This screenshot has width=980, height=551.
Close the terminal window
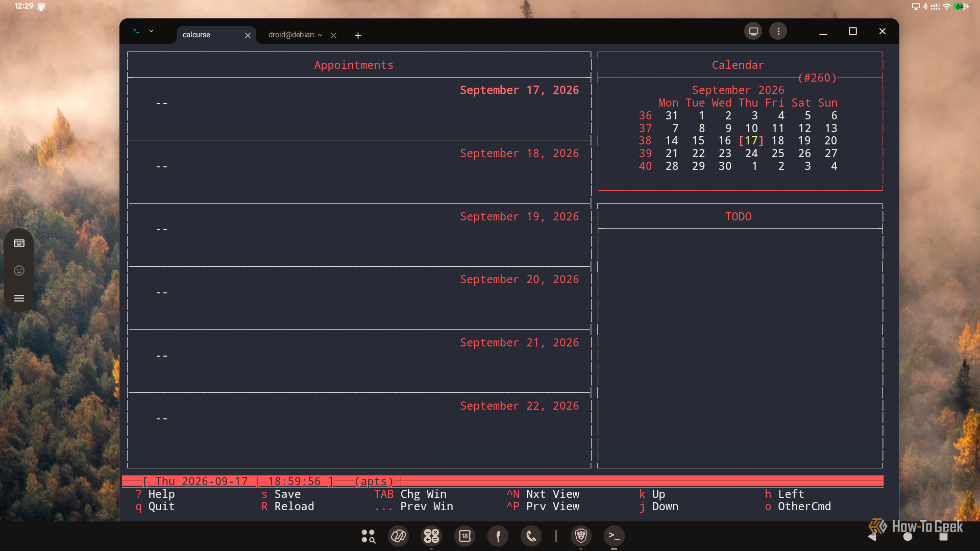882,31
